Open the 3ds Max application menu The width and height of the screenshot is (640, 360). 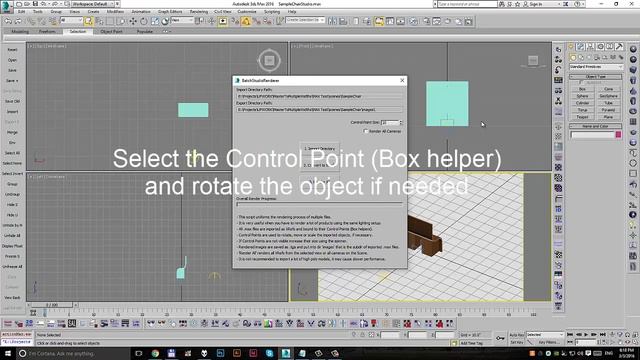[7, 6]
